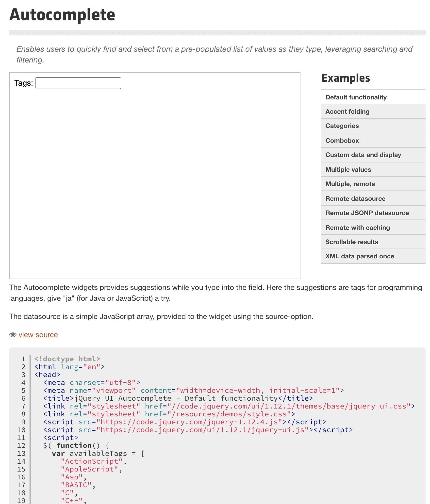Click the html lang="en" code line

click(69, 367)
